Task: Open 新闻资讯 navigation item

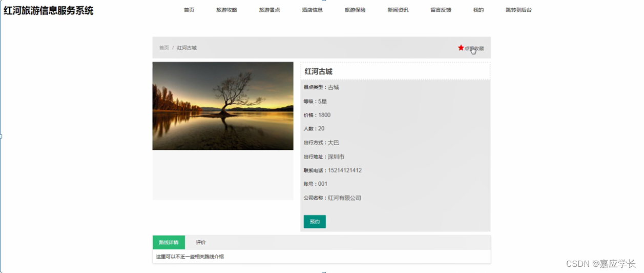Action: coord(398,10)
